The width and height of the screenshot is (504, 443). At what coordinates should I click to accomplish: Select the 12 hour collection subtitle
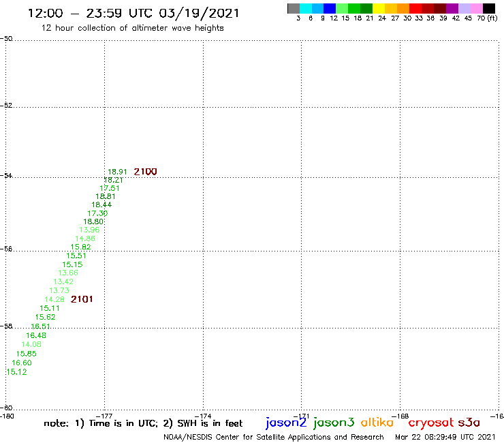(x=132, y=28)
